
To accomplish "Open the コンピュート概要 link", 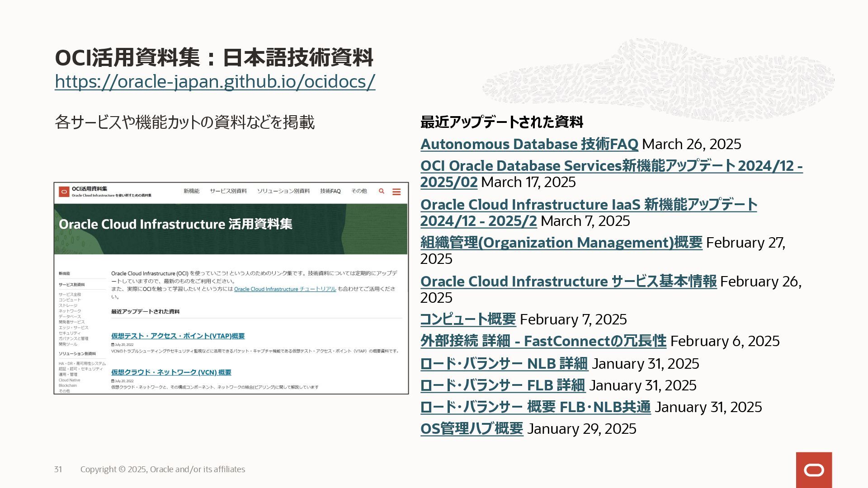I will point(468,319).
